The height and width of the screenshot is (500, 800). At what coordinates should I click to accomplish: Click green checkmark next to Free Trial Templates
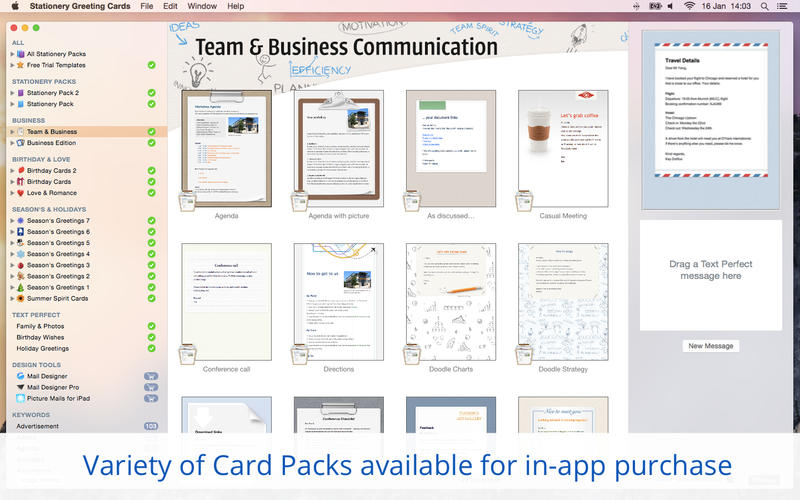[151, 65]
